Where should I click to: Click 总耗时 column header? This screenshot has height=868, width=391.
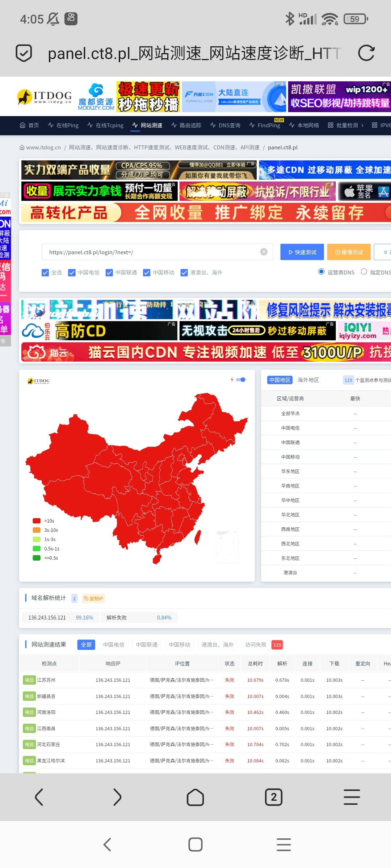point(255,663)
